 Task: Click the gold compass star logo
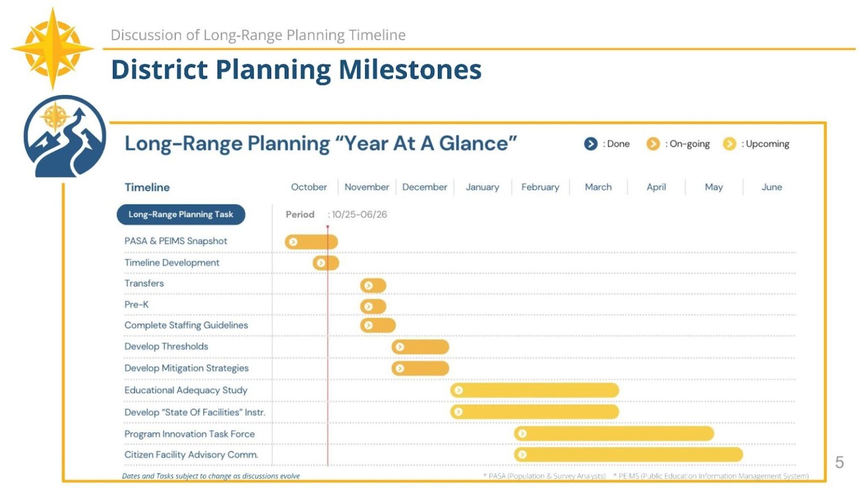(x=53, y=49)
